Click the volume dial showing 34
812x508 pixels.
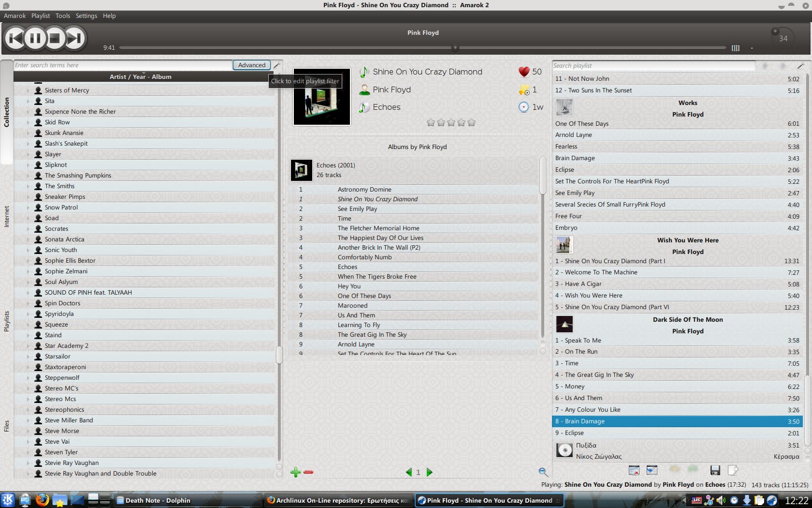coord(783,38)
